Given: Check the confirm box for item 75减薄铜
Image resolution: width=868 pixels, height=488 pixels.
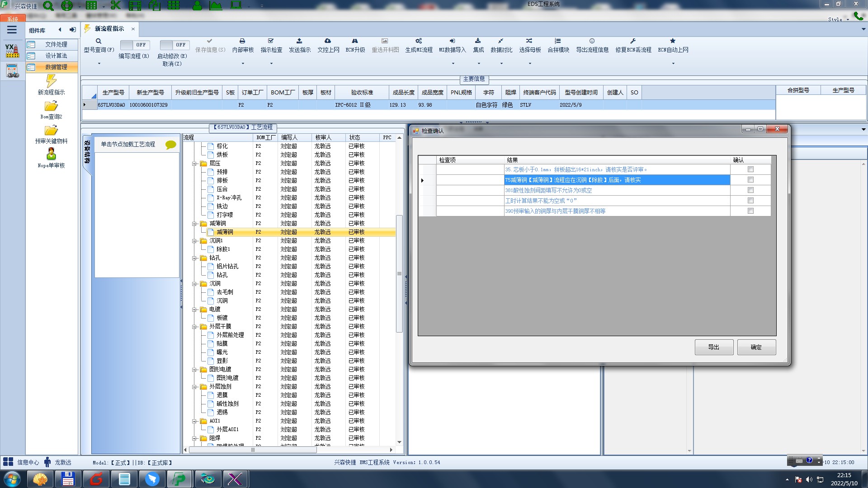Looking at the screenshot, I should [x=750, y=180].
